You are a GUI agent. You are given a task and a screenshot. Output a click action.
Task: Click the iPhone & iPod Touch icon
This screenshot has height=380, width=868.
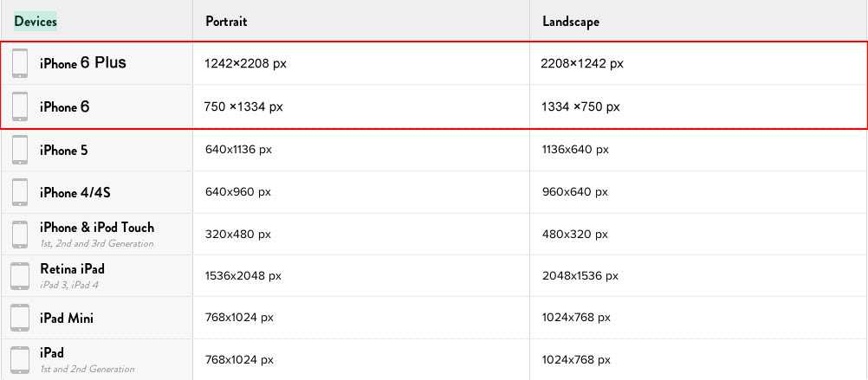click(20, 234)
